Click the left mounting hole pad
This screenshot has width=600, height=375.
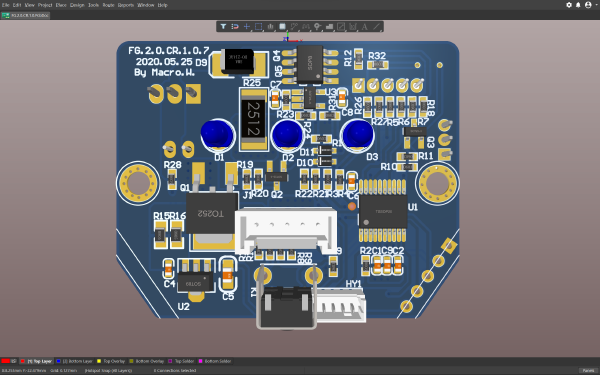tap(138, 183)
